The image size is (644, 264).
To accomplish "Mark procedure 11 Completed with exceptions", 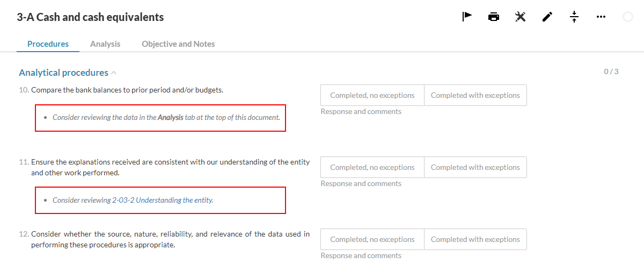I will 475,167.
